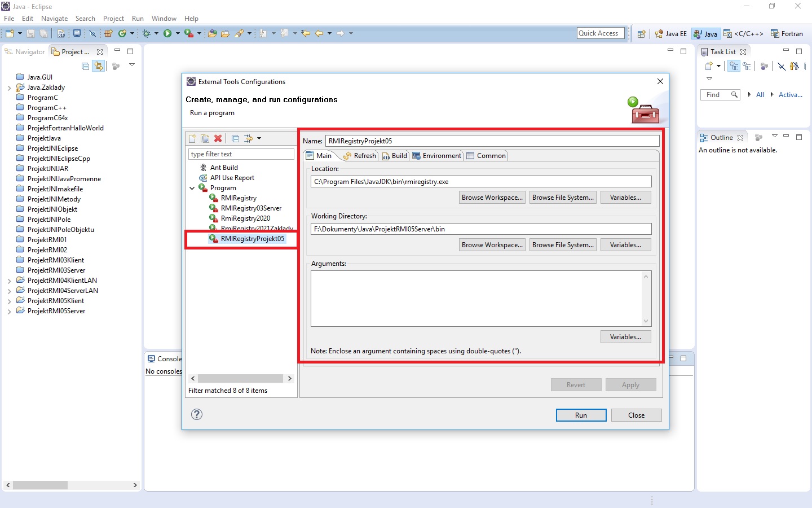812x508 pixels.
Task: Collapse the Program node in configurations tree
Action: coord(192,188)
